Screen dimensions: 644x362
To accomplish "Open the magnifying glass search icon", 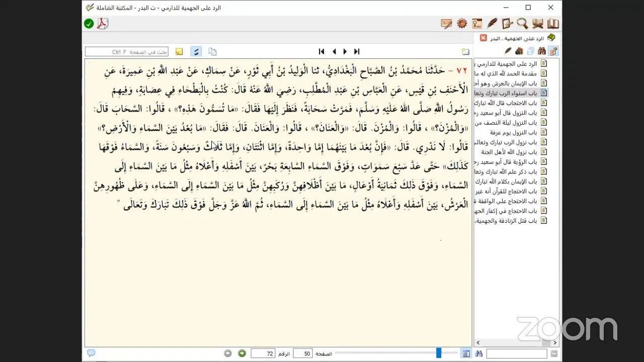I will 522,24.
